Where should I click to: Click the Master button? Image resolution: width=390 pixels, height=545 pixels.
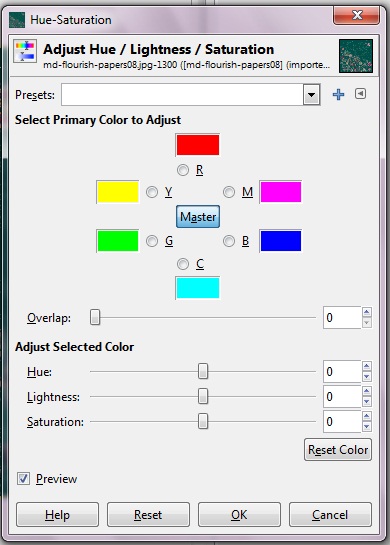tap(198, 217)
